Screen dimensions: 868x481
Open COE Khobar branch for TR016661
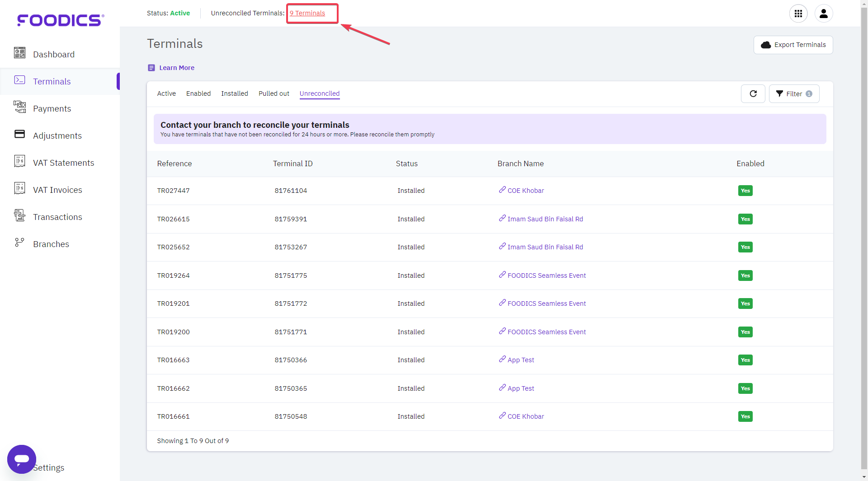(526, 416)
